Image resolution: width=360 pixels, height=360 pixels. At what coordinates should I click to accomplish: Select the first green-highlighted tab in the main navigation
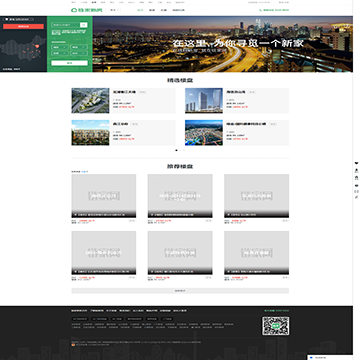point(140,10)
